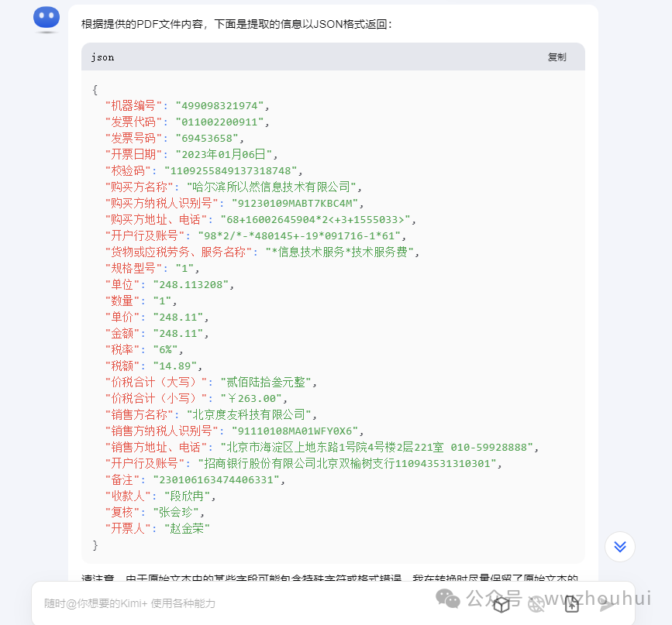The image size is (672, 625).
Task: Click the 金额 key
Action: [x=122, y=334]
